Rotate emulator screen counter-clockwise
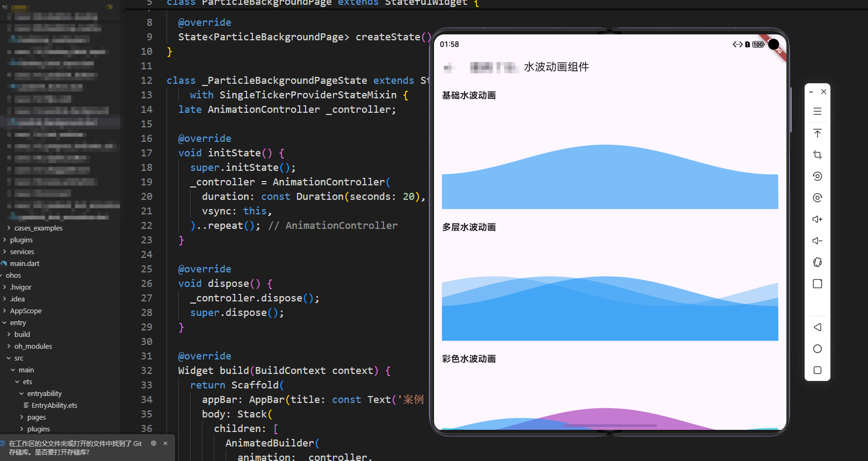Screen dimensions: 868x461 click(x=818, y=176)
